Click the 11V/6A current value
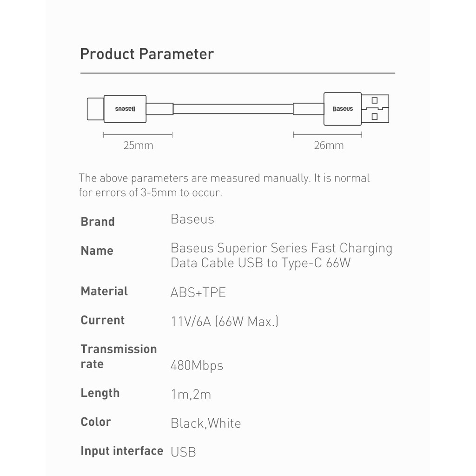Image resolution: width=476 pixels, height=476 pixels. click(225, 321)
